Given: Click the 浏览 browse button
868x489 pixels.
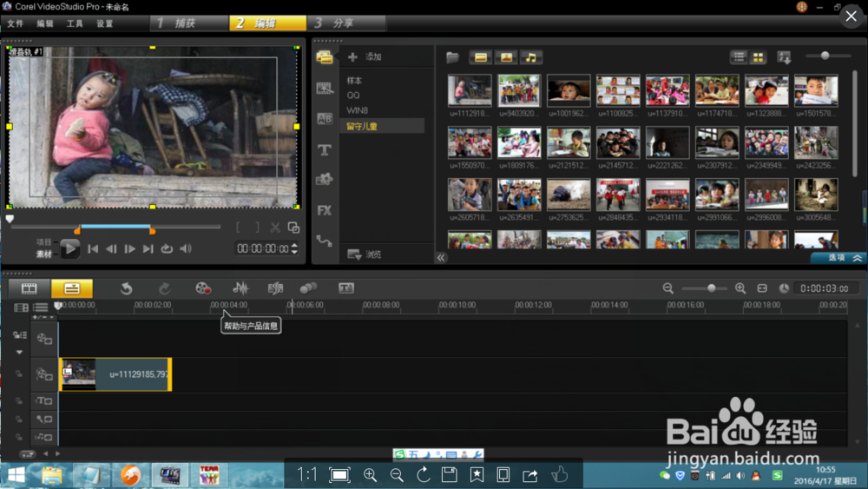Looking at the screenshot, I should (x=365, y=254).
